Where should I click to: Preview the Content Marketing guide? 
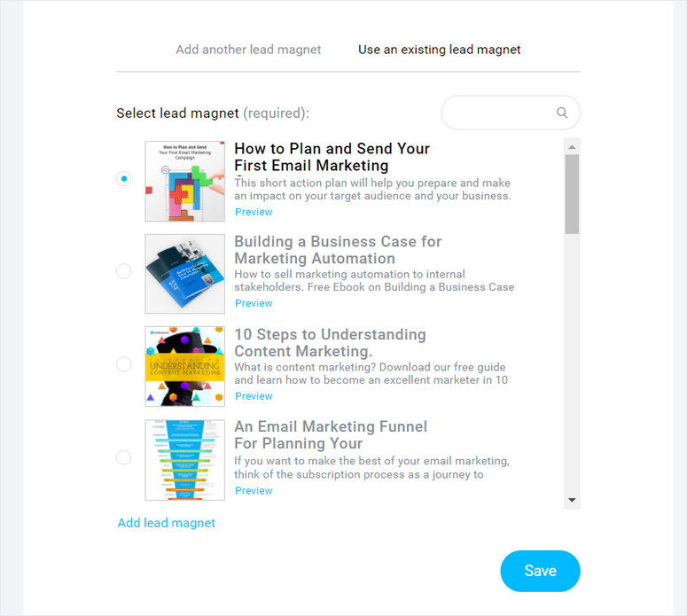pyautogui.click(x=254, y=396)
